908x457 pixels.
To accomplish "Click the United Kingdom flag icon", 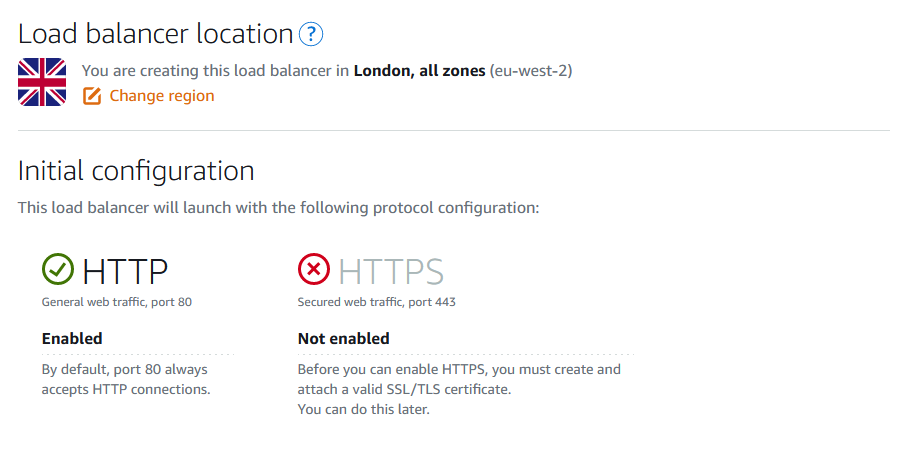I will tap(42, 82).
